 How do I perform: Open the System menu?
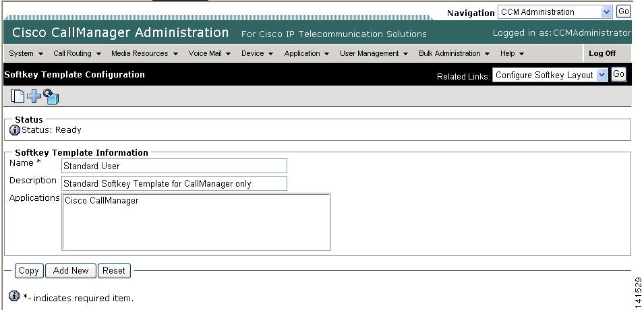click(x=26, y=53)
